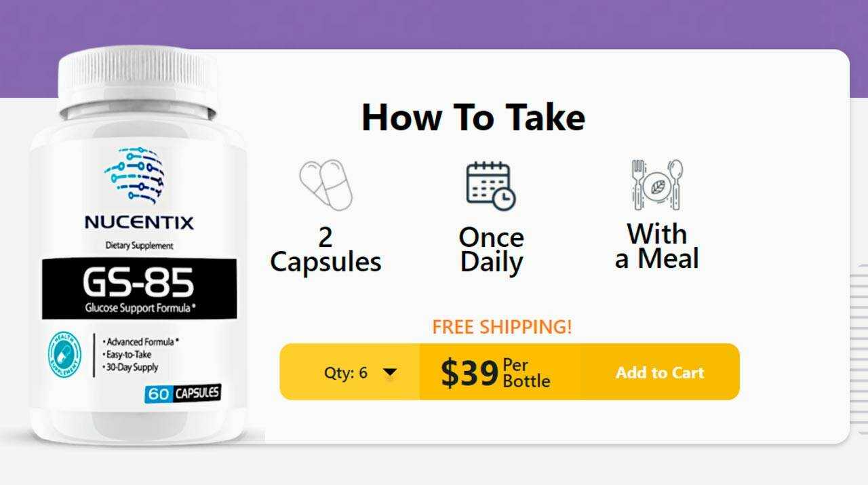Click the FREE SHIPPING! text
The width and height of the screenshot is (868, 485).
[502, 326]
